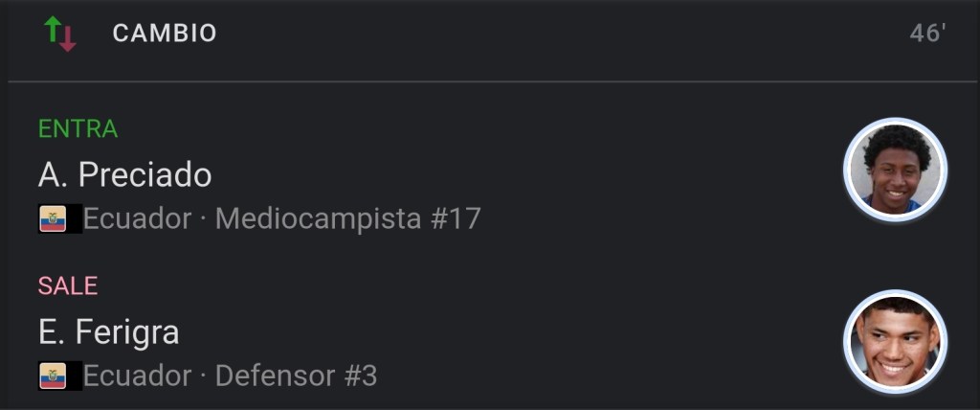Click the 46' minute marker
The image size is (980, 410).
[927, 34]
